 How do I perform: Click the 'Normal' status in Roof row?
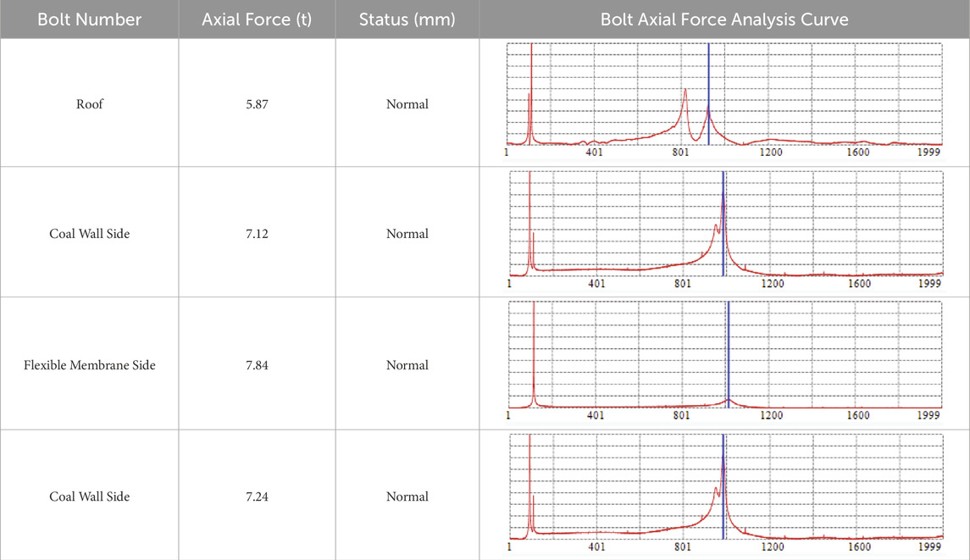407,104
